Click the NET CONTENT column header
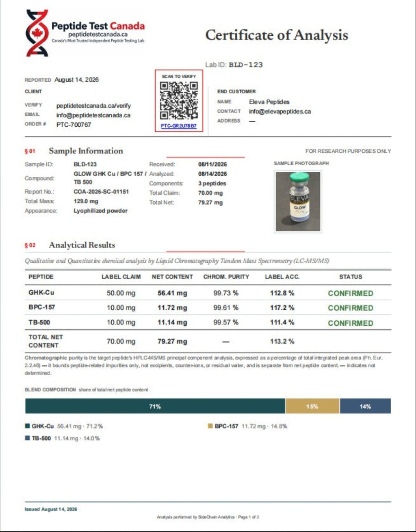The width and height of the screenshot is (416, 532). [x=172, y=277]
